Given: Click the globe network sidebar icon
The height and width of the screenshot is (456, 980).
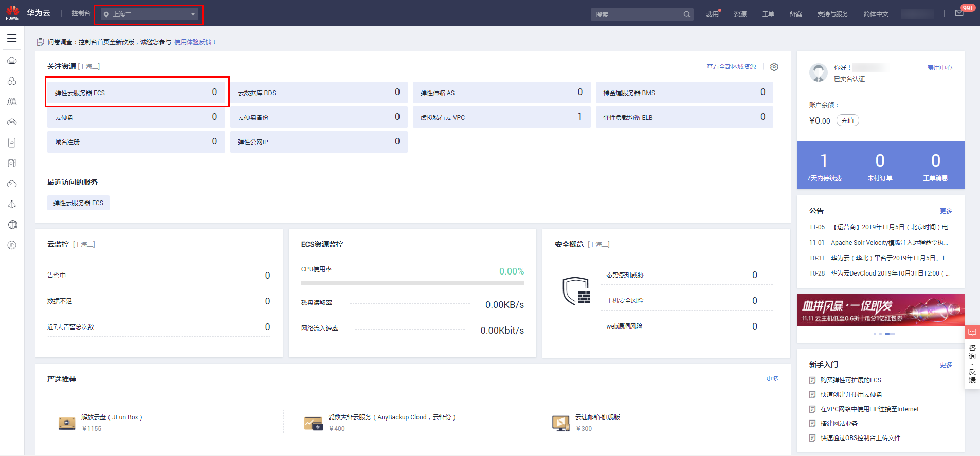Looking at the screenshot, I should coord(13,225).
